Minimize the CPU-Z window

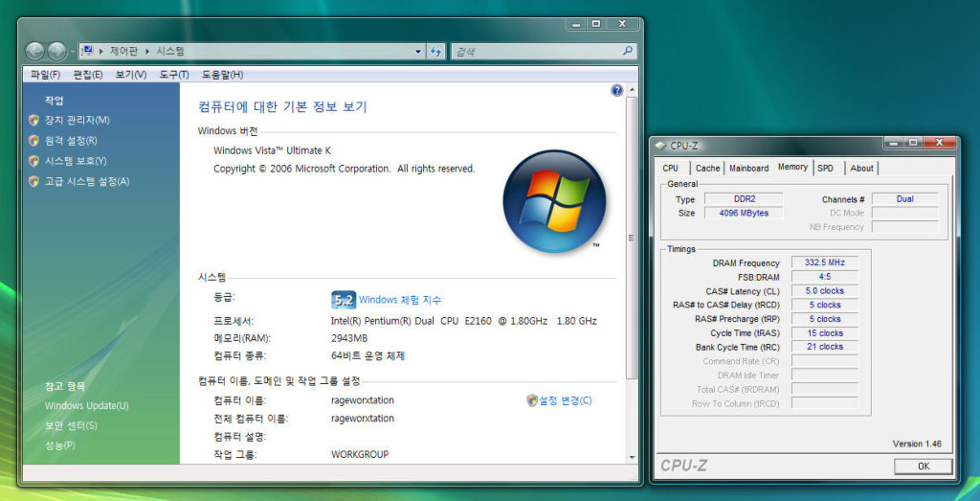[894, 144]
